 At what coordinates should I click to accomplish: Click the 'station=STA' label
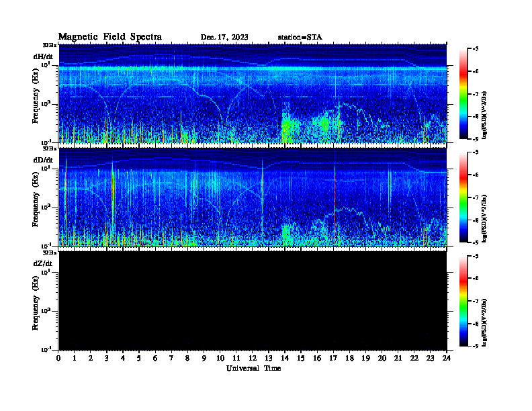[x=300, y=38]
